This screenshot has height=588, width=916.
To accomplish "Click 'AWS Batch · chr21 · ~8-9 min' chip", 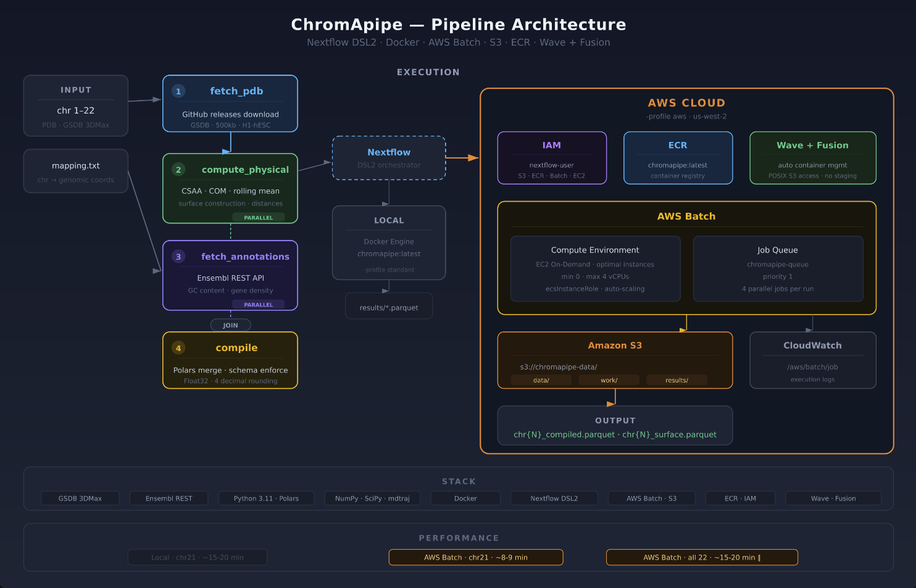I will [x=476, y=557].
